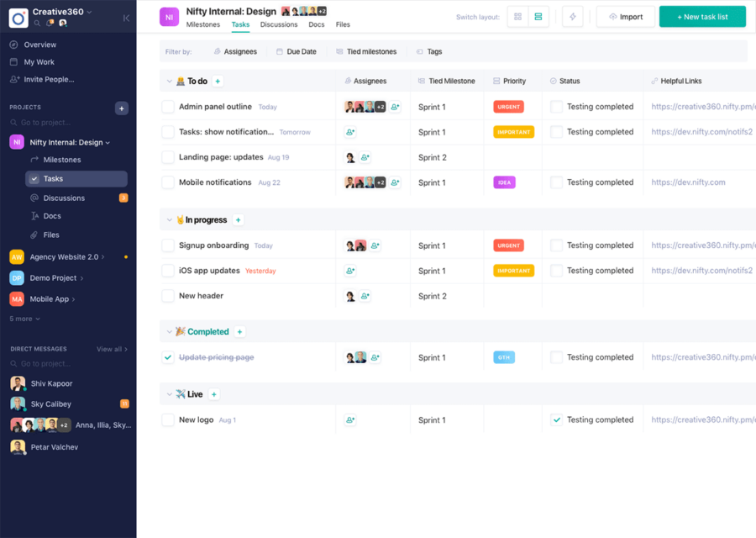756x538 pixels.
Task: Open the Creative360 workspace dropdown
Action: [62, 12]
